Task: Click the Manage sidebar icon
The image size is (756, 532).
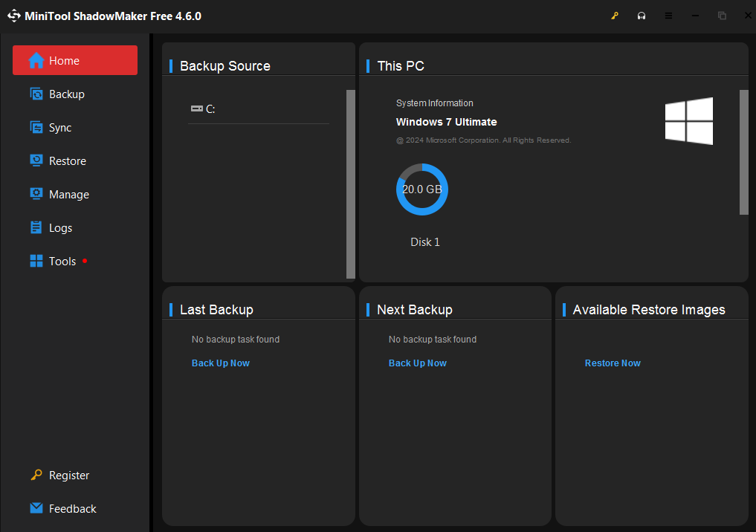Action: pyautogui.click(x=36, y=194)
